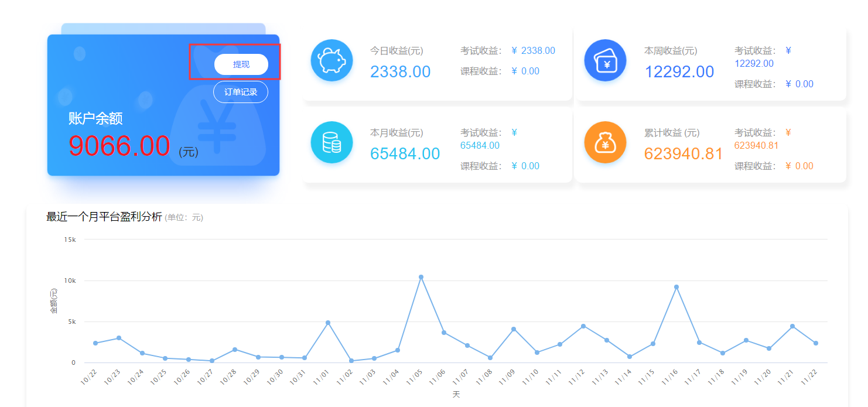This screenshot has width=868, height=407.
Task: Click the orange money bag total earnings icon
Action: click(x=605, y=142)
